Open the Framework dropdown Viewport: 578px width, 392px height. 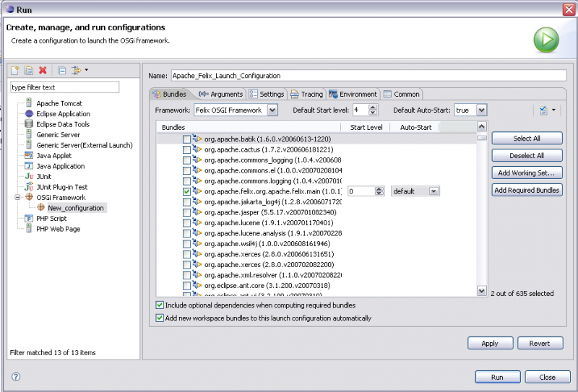tap(272, 110)
